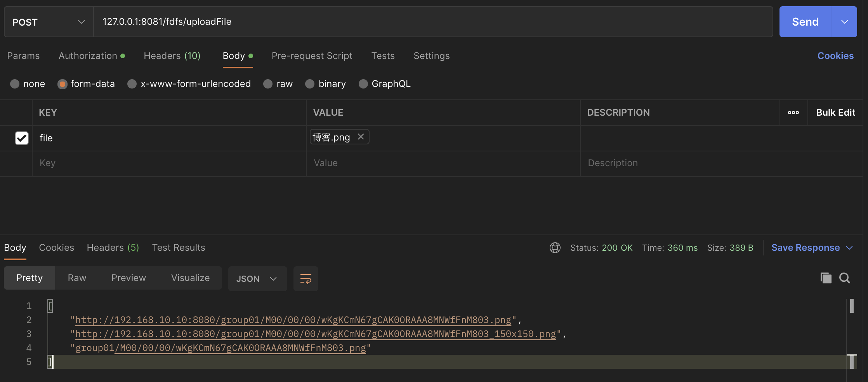Remove the attached 博客.png file
Viewport: 868px width, 382px height.
coord(361,137)
